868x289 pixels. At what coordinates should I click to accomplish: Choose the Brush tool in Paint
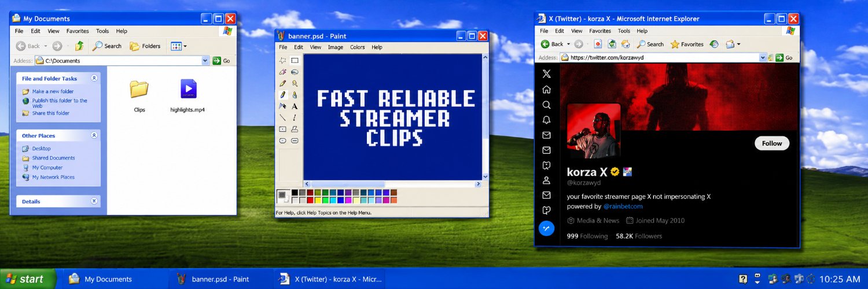click(x=295, y=95)
